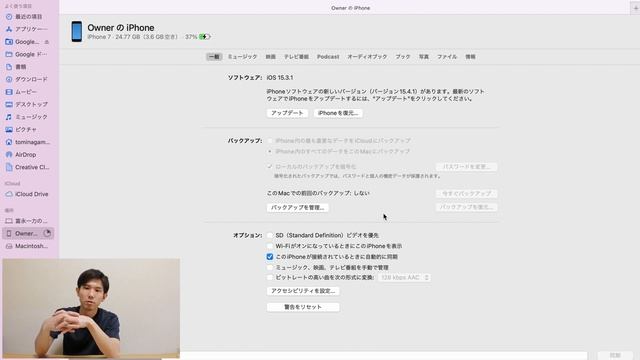Image resolution: width=640 pixels, height=360 pixels.
Task: Click the Owner iPhone device icon in sidebar
Action: (9, 233)
